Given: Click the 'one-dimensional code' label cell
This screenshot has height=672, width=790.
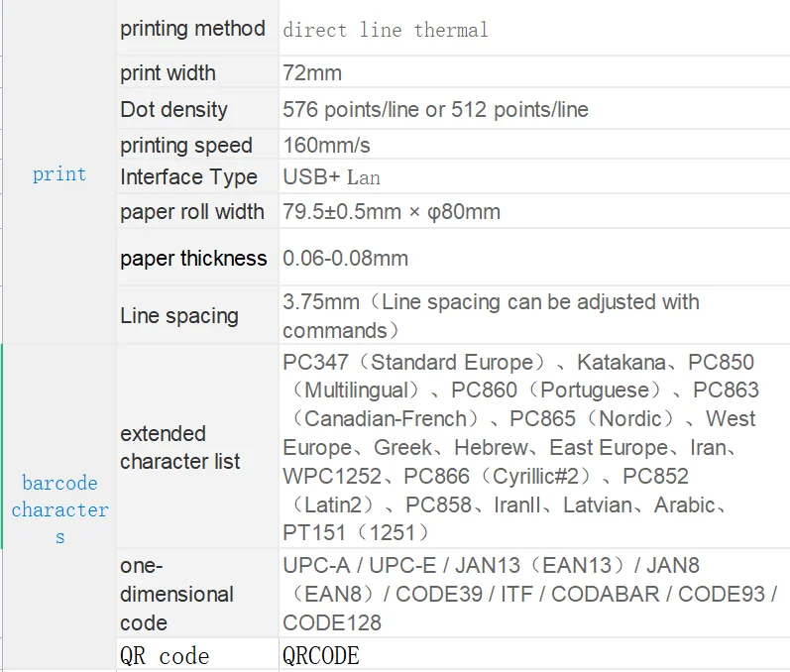Looking at the screenshot, I should coord(176,594).
